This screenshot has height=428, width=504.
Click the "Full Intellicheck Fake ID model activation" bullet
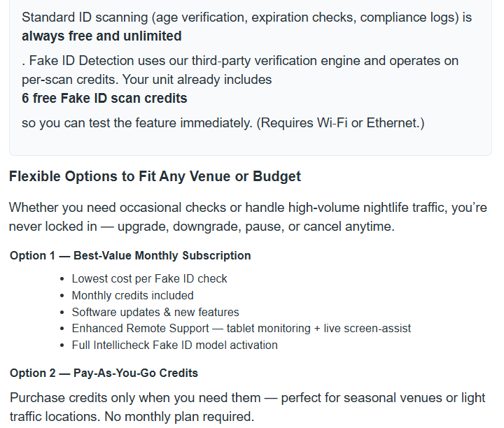(174, 345)
